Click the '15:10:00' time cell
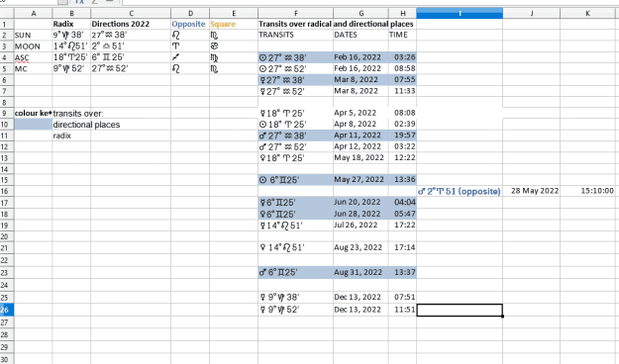This screenshot has width=619, height=364. (587, 191)
